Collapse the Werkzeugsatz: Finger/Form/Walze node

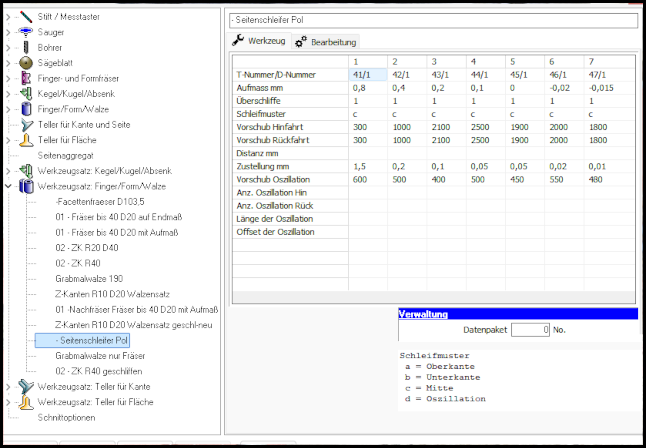click(9, 186)
